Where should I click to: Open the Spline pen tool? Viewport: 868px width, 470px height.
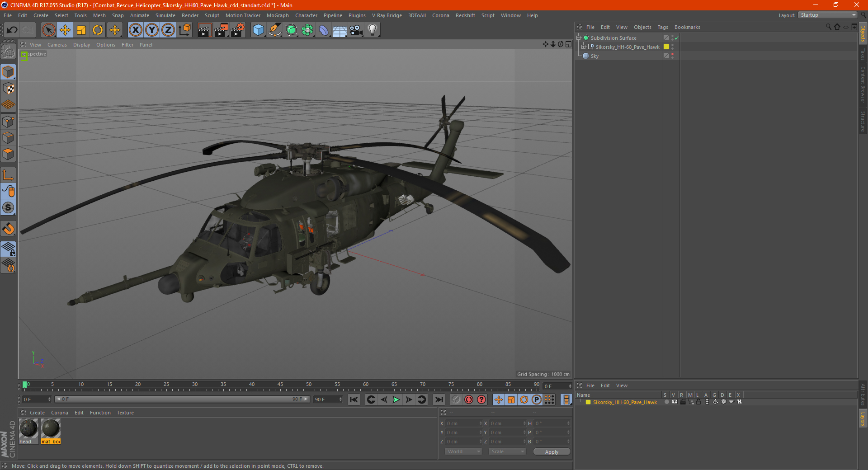tap(275, 30)
